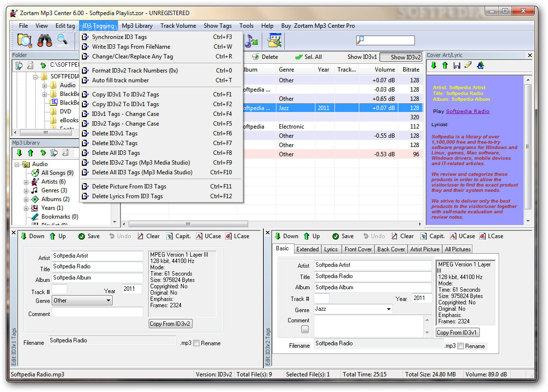Switch to the Lyrics tab
548x392 pixels.
[x=331, y=249]
